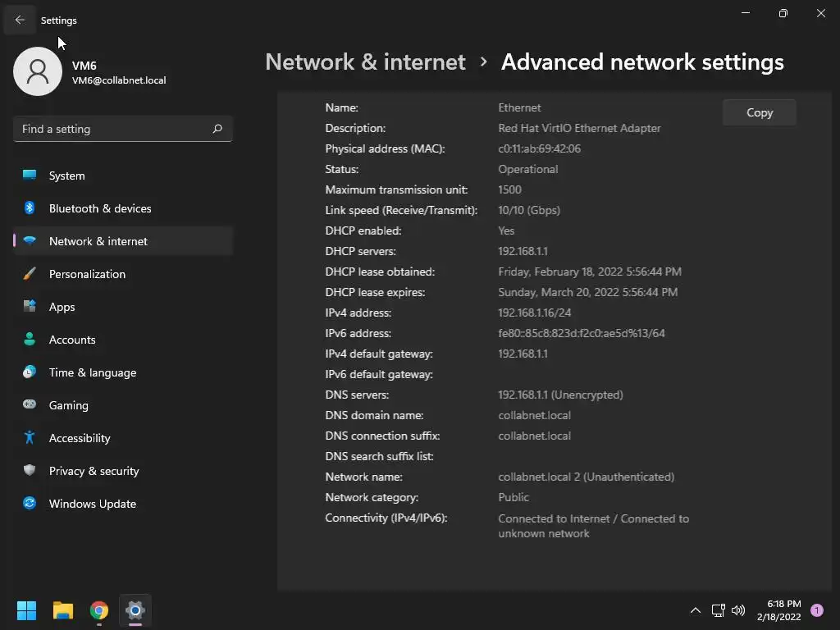Click the System monitor icon in sidebar
The width and height of the screenshot is (840, 630).
click(x=30, y=176)
